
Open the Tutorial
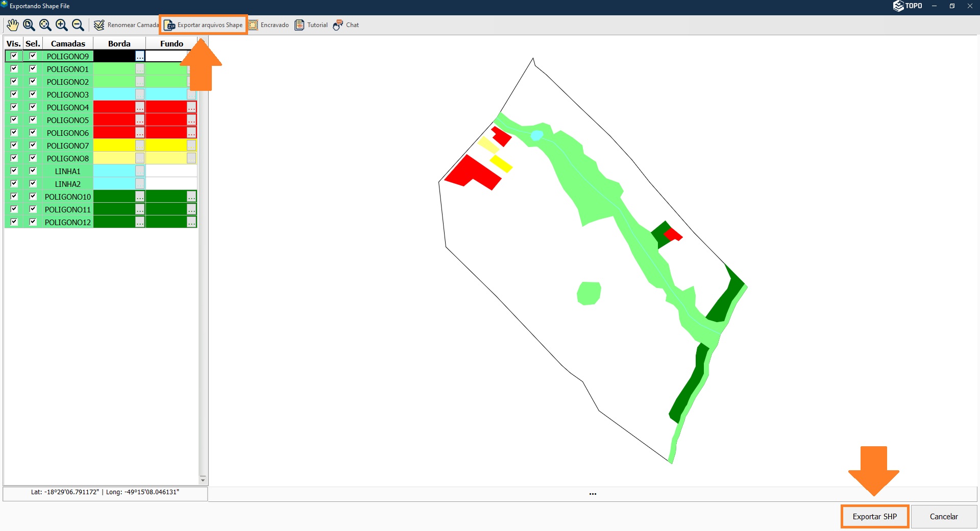pyautogui.click(x=311, y=25)
